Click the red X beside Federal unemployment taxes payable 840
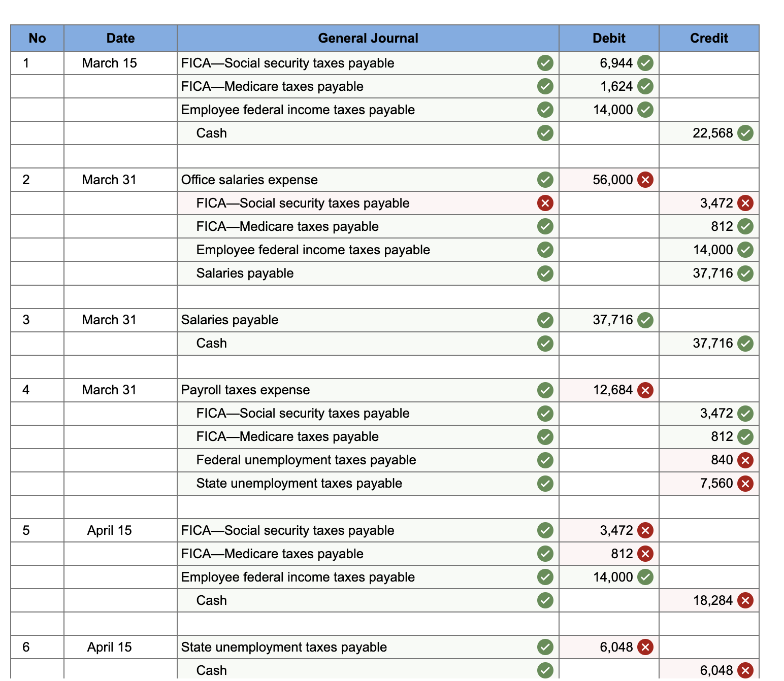The height and width of the screenshot is (681, 784). 745,460
